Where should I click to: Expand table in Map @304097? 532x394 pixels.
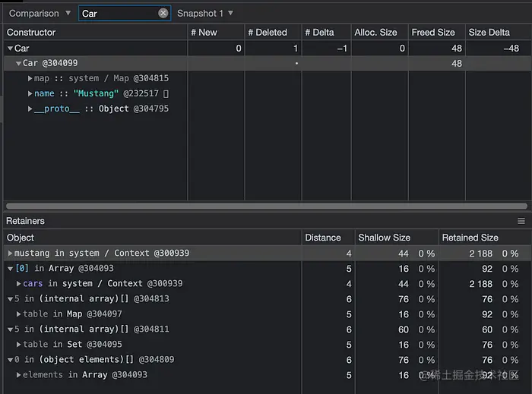tap(19, 314)
